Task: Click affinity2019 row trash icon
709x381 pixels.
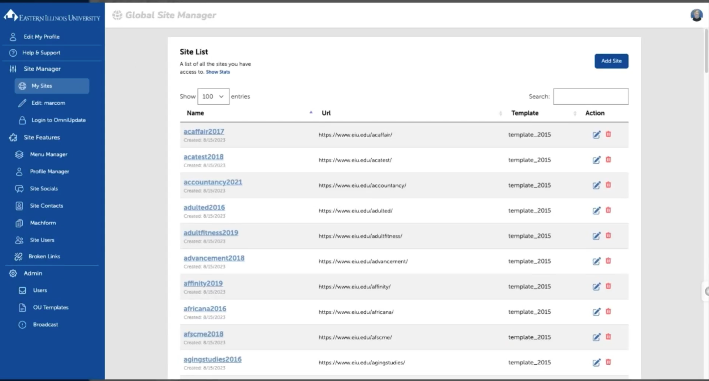Action: coord(608,286)
